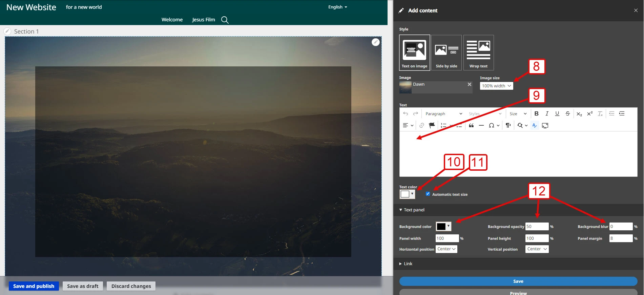Toggle bold formatting in text editor
The height and width of the screenshot is (295, 644).
(536, 114)
